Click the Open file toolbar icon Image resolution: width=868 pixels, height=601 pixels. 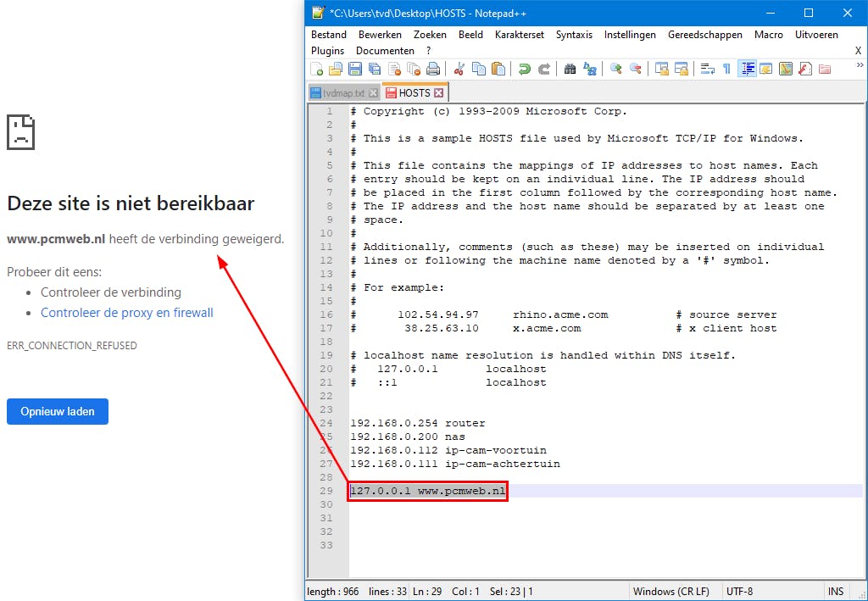point(336,69)
